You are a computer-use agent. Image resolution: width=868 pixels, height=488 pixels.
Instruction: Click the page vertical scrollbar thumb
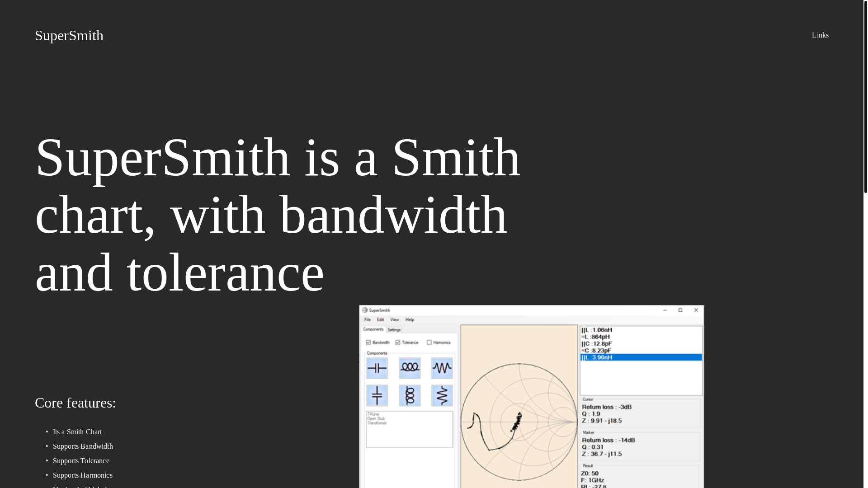865,97
